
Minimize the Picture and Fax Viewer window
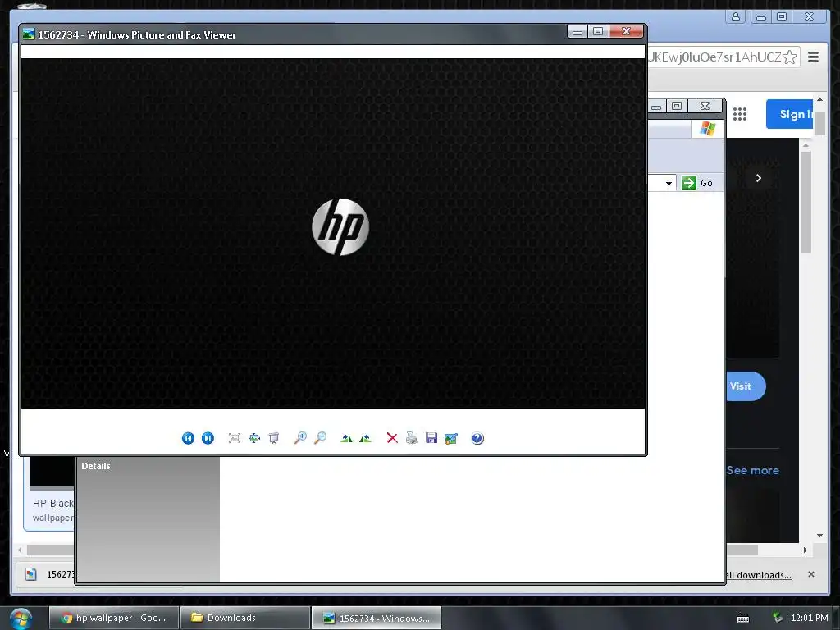pos(577,32)
